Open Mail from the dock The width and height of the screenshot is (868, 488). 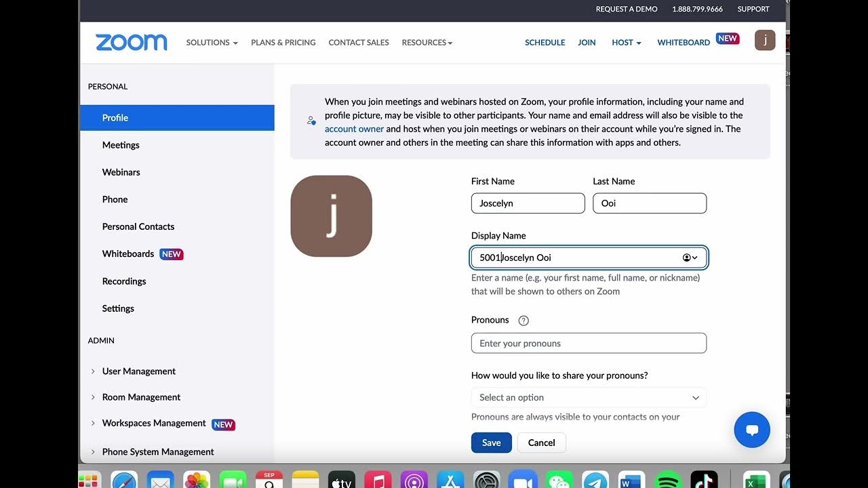pos(161,480)
